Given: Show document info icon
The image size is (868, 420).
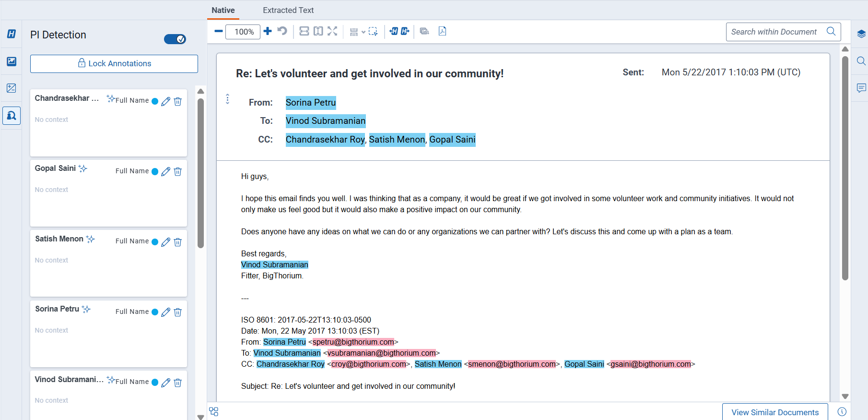Looking at the screenshot, I should (842, 412).
